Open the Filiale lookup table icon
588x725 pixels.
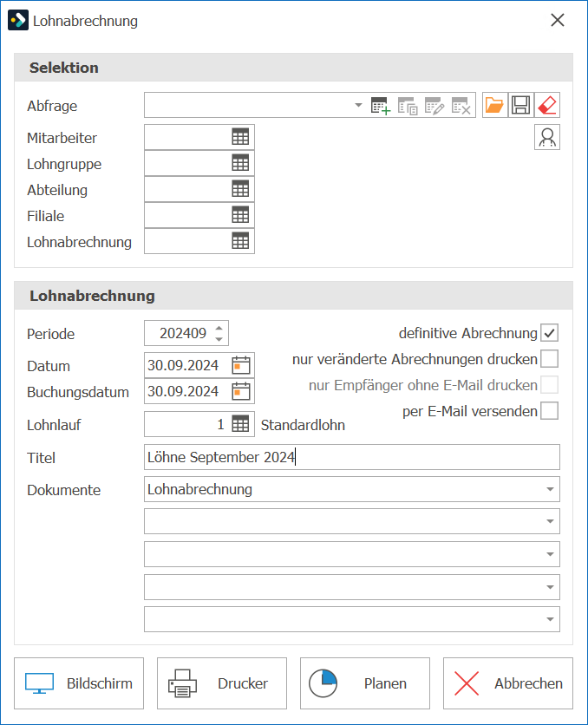(x=240, y=215)
